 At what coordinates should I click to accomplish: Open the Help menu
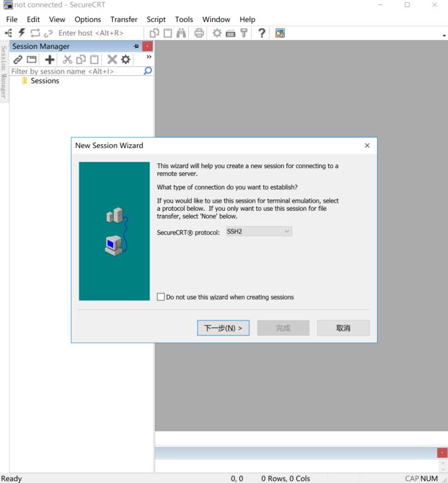(247, 19)
